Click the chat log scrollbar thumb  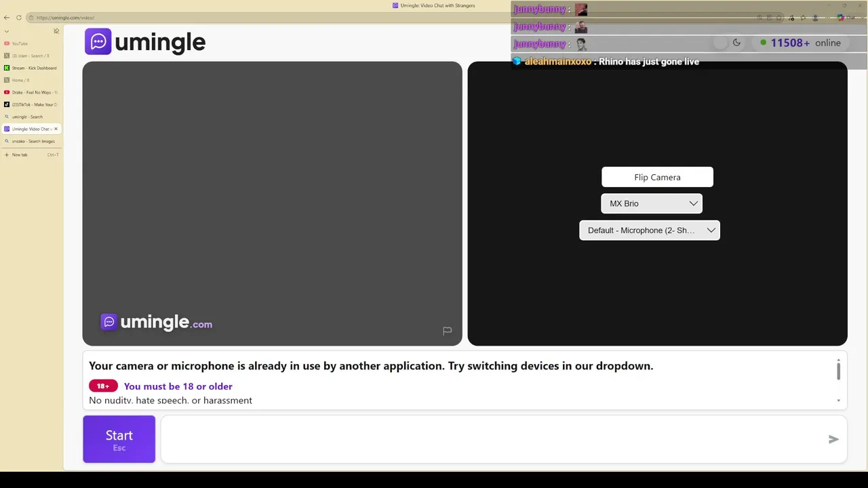click(838, 371)
